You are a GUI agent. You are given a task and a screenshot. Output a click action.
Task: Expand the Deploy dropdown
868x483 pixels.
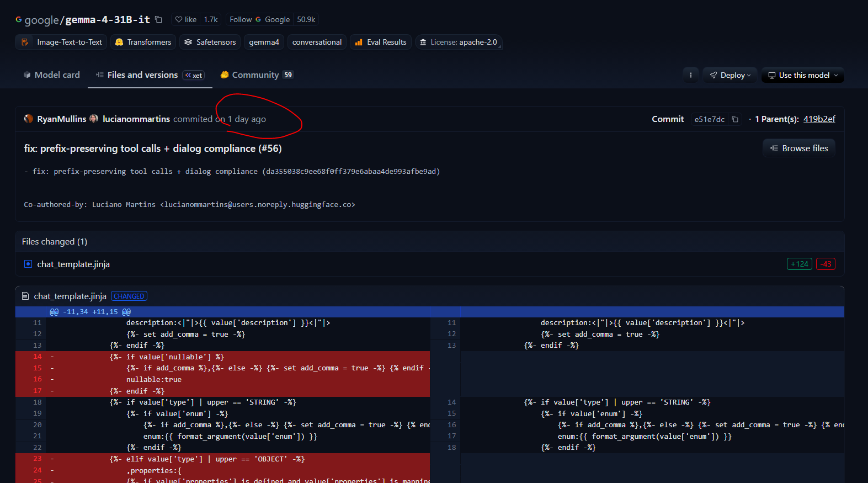coord(730,75)
